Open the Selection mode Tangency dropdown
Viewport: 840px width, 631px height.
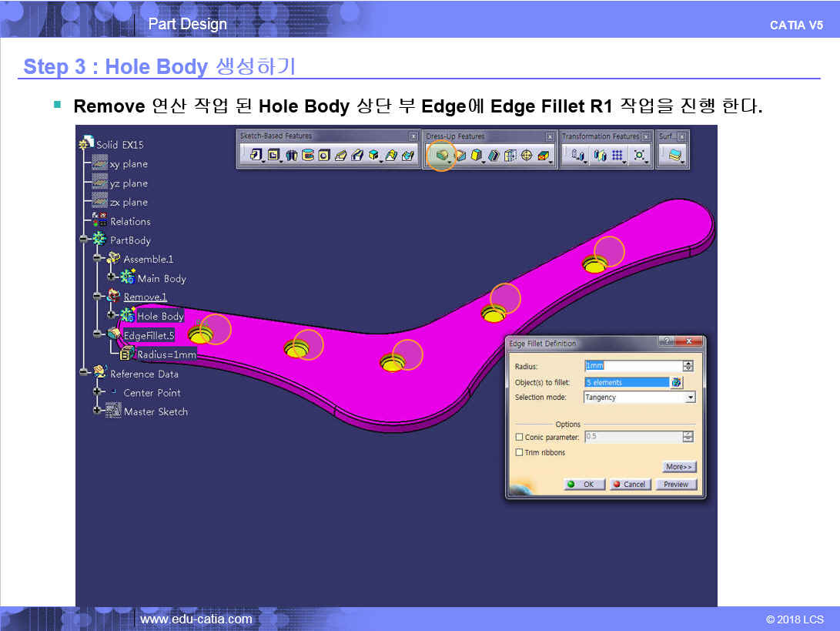point(690,398)
